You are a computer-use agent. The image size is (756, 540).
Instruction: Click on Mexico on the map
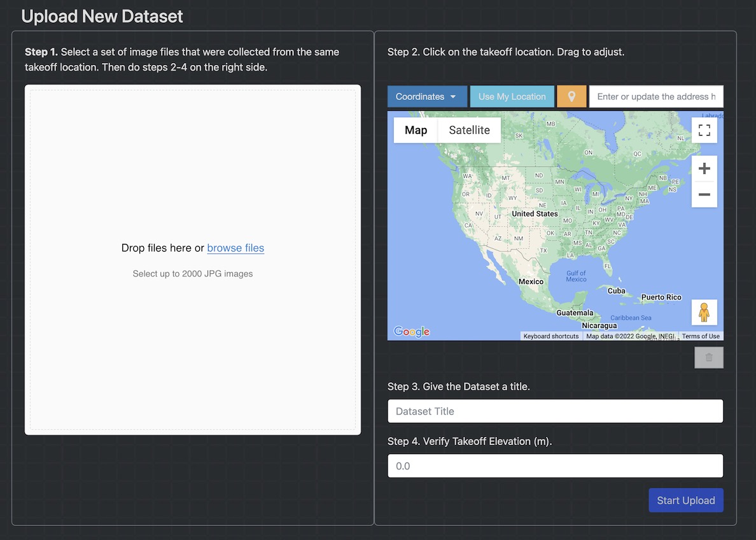coord(531,281)
